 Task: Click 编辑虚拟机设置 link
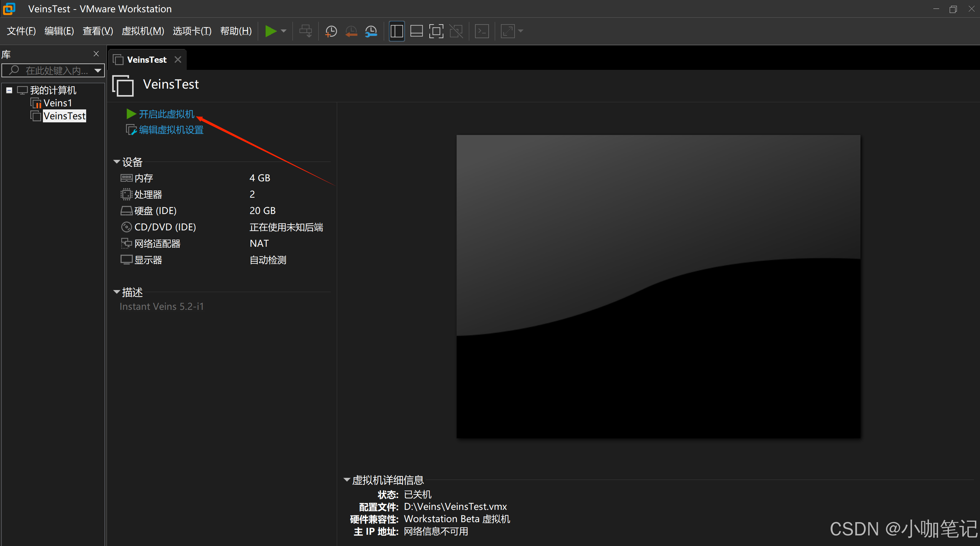point(171,130)
